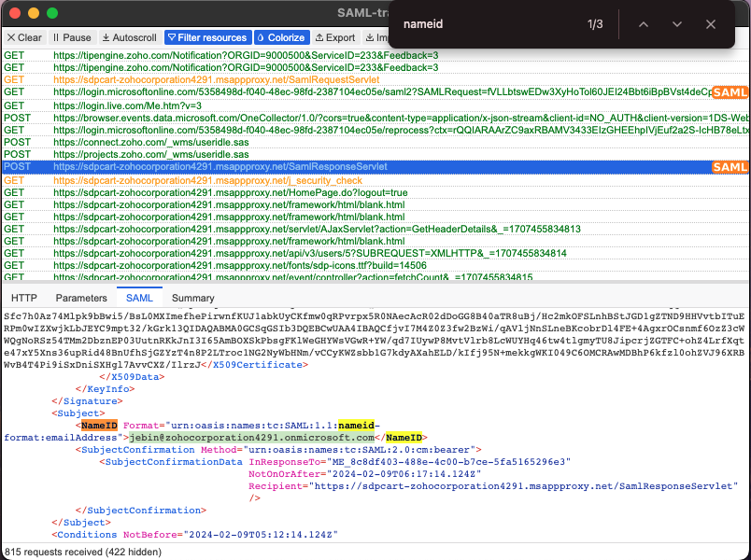Open the Summary tab
The width and height of the screenshot is (751, 560).
(x=192, y=298)
